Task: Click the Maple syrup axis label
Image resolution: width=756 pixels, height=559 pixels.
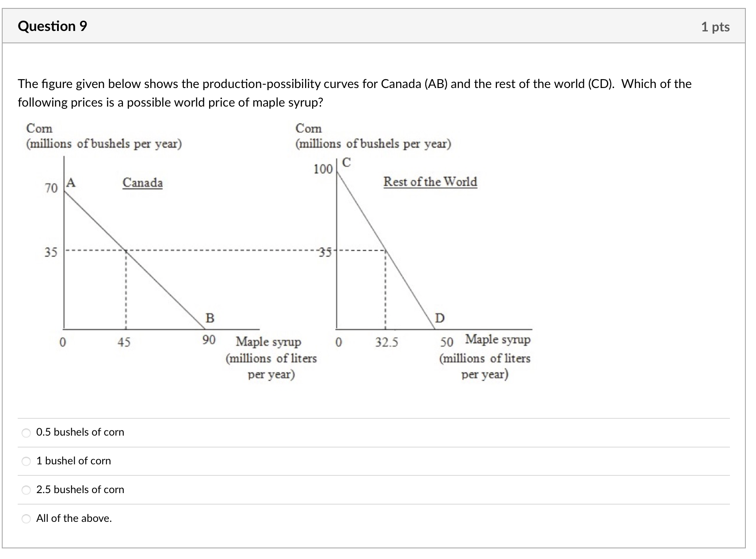Action: pos(268,342)
